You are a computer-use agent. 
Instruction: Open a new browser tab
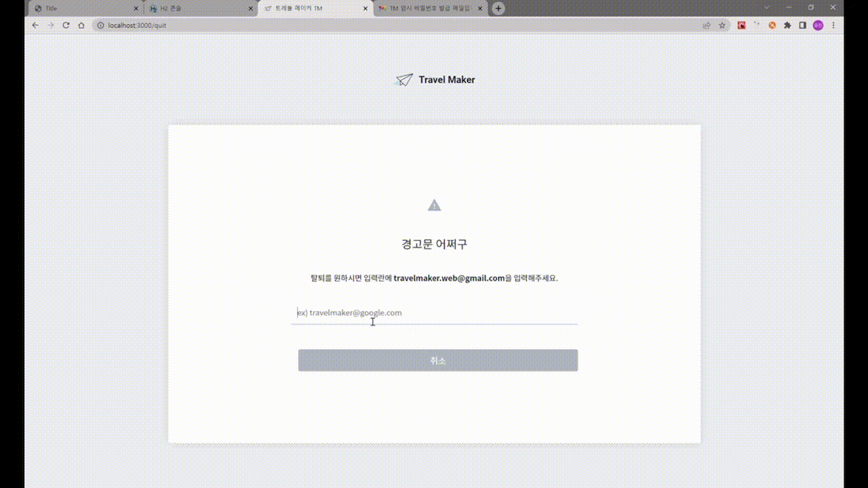pos(498,8)
